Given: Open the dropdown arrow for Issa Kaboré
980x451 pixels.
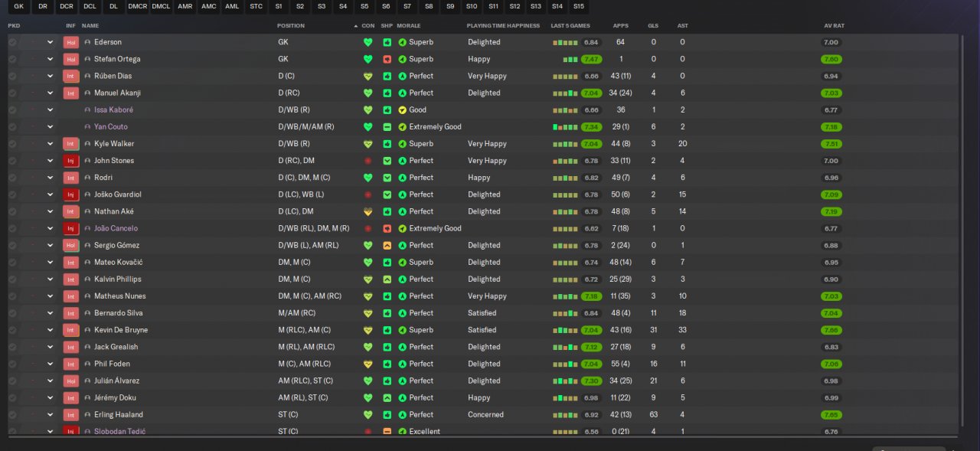Looking at the screenshot, I should click(51, 110).
